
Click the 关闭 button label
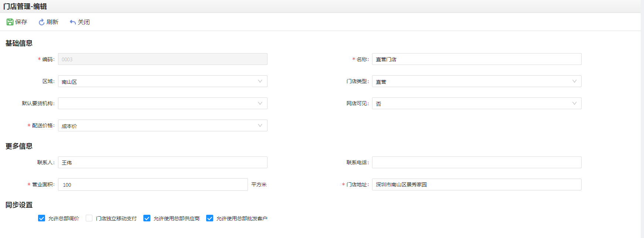84,22
